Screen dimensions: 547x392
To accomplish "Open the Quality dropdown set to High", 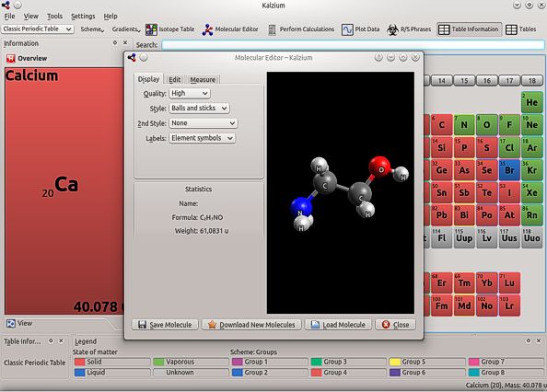I will point(190,93).
